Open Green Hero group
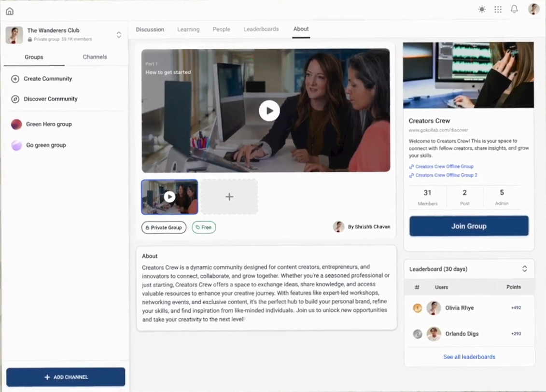This screenshot has width=546, height=392. click(x=48, y=124)
